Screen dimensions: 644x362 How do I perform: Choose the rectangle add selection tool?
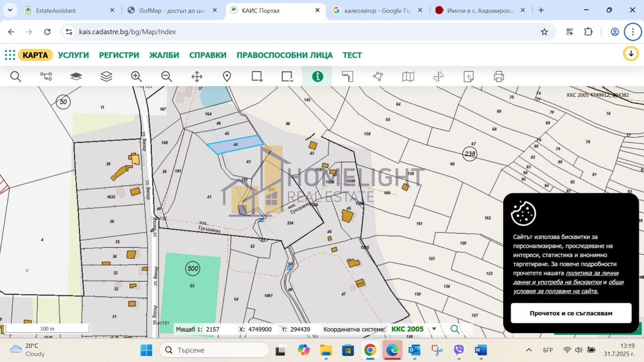[x=257, y=77]
